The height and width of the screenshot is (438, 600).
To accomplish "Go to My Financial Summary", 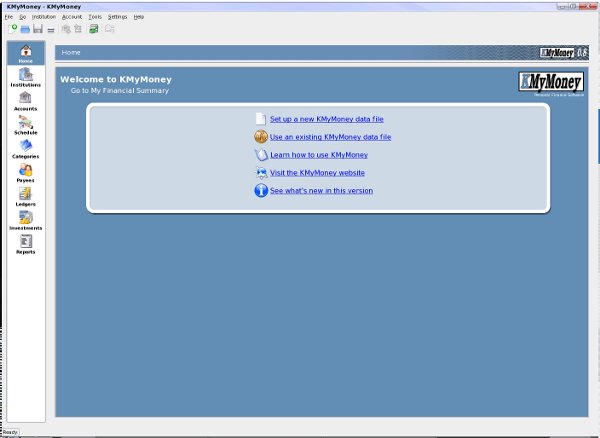I will pyautogui.click(x=120, y=91).
